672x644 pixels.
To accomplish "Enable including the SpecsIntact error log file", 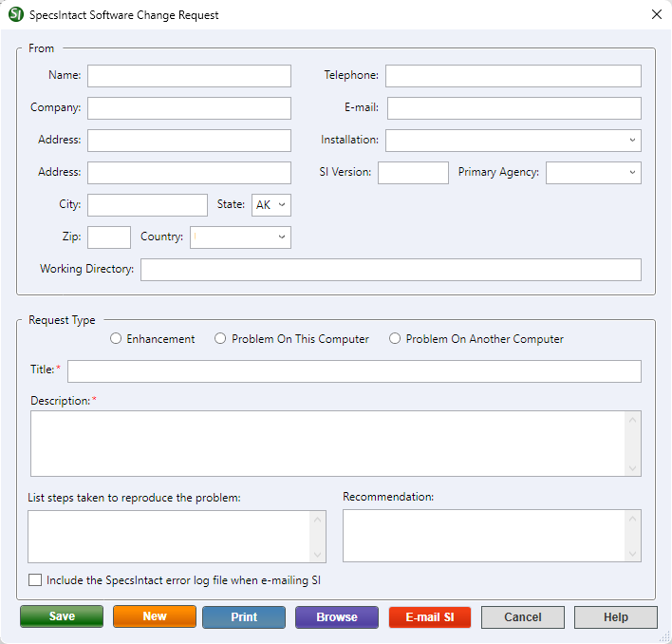I will [x=35, y=580].
